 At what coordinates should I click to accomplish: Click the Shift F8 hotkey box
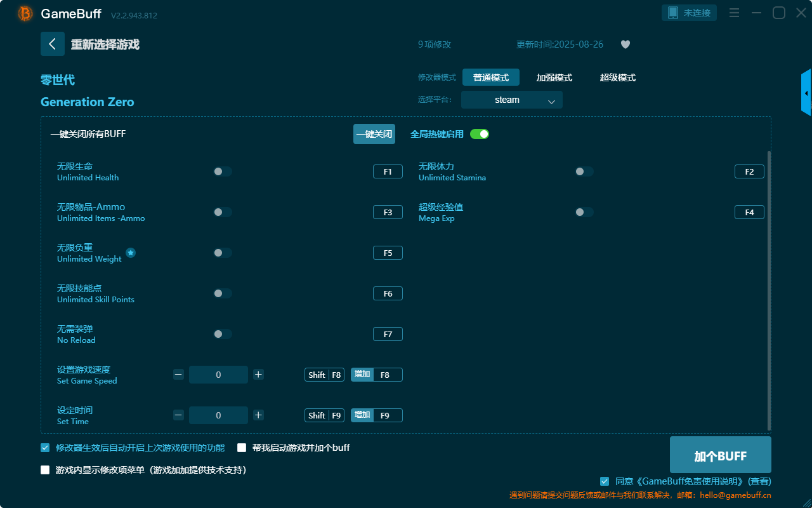click(x=324, y=375)
